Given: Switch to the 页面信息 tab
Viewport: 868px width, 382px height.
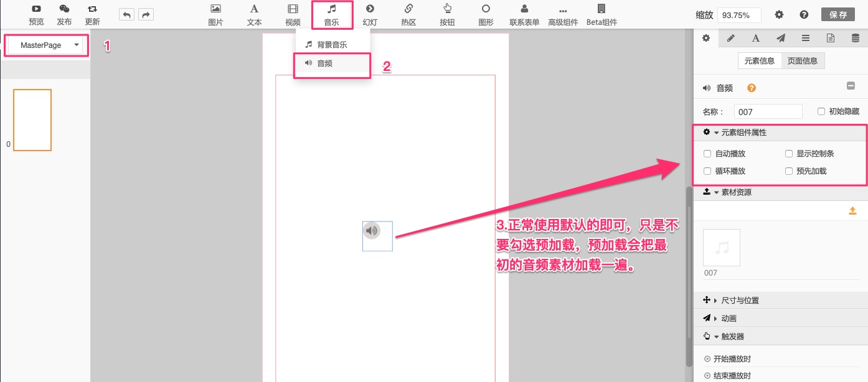Looking at the screenshot, I should point(803,61).
